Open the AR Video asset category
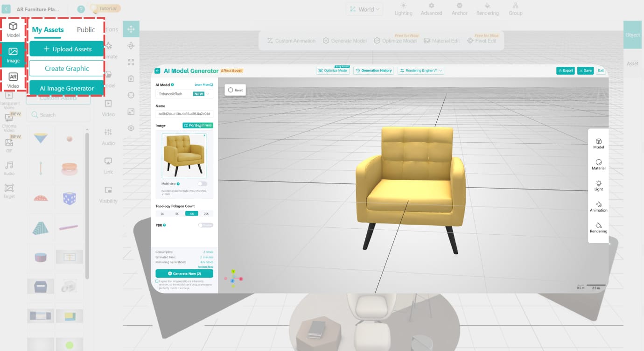Viewport: 644px width, 351px height. [13, 80]
